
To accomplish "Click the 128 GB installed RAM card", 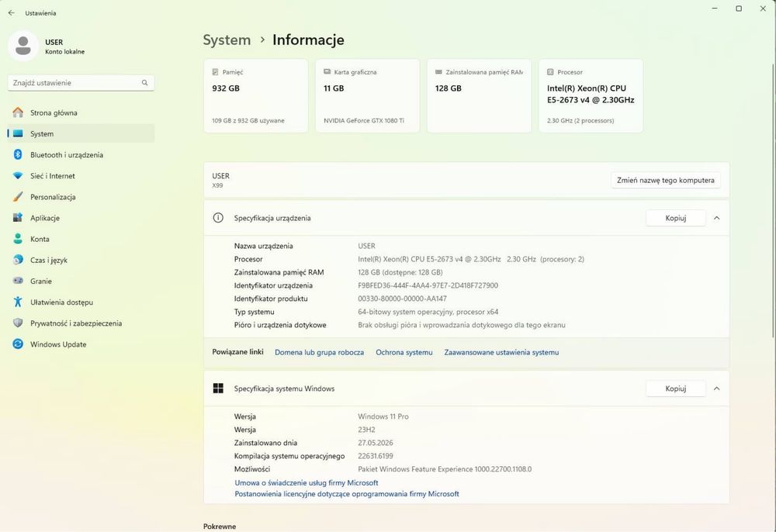I will (479, 96).
